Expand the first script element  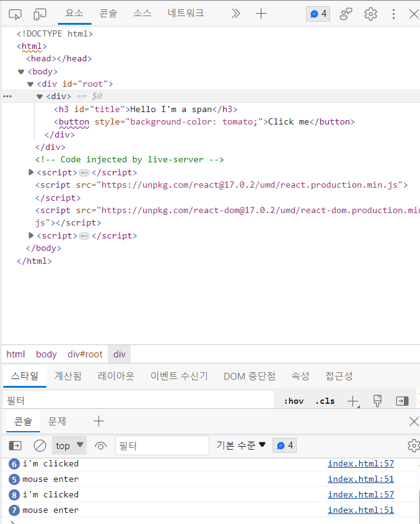coord(31,172)
